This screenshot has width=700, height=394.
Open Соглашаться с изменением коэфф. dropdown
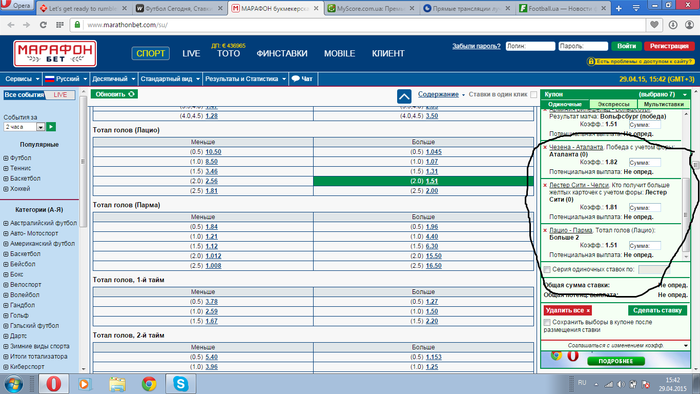click(616, 345)
